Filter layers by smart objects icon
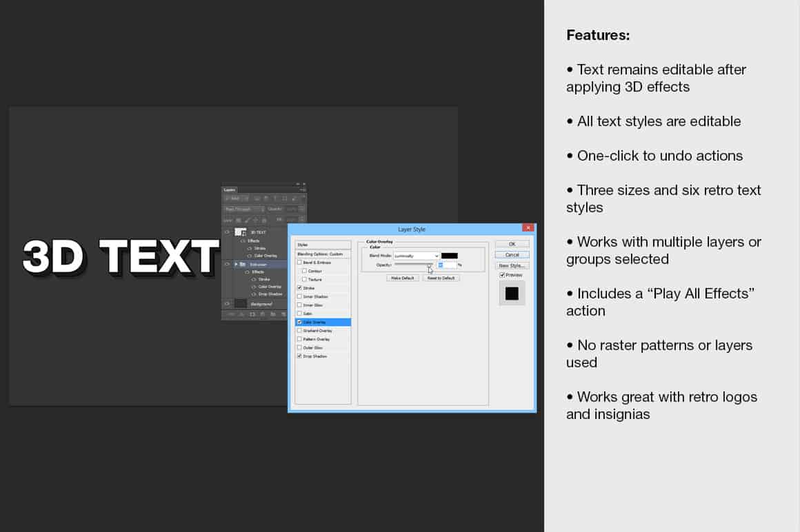Screen dimensions: 800x532 294,198
